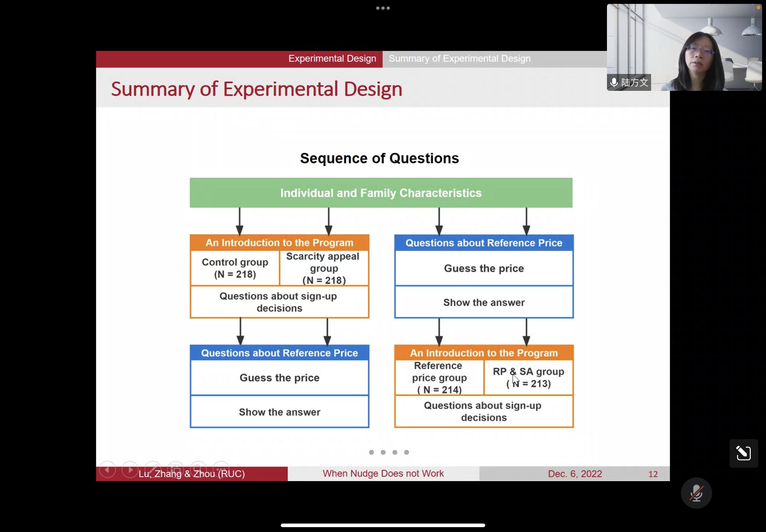Click the zoom magnifier slideshow icon
The image size is (766, 532).
[198, 469]
